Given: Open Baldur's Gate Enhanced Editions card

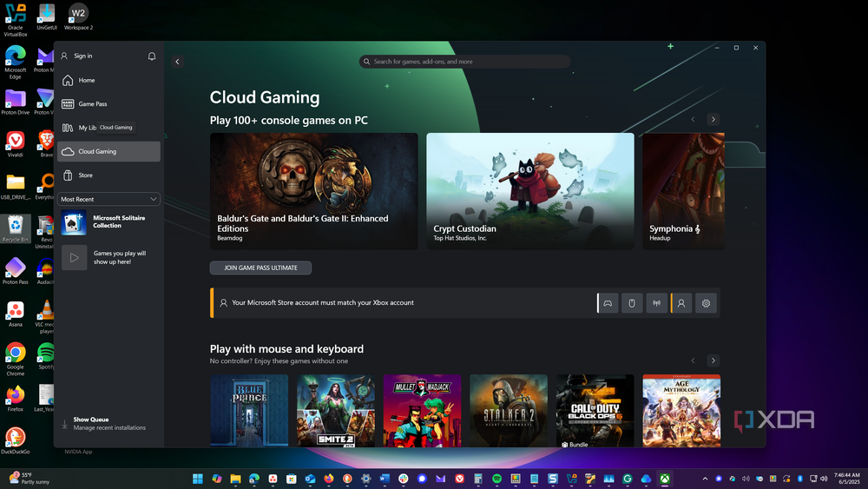Looking at the screenshot, I should tap(314, 191).
